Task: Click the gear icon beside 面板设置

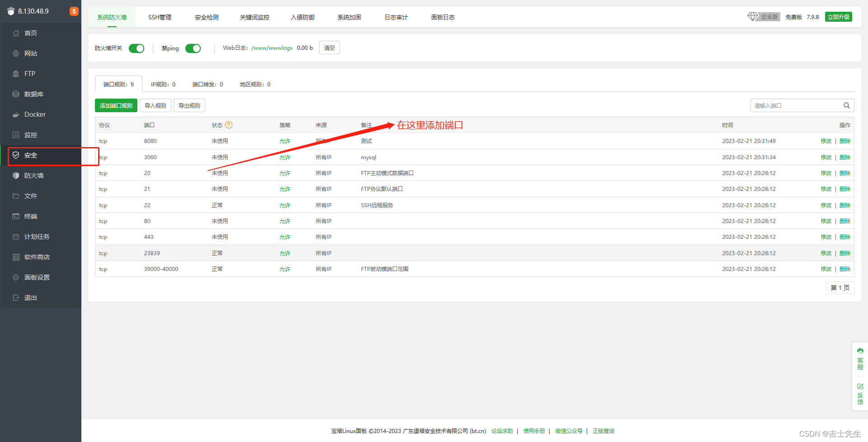Action: coord(16,277)
